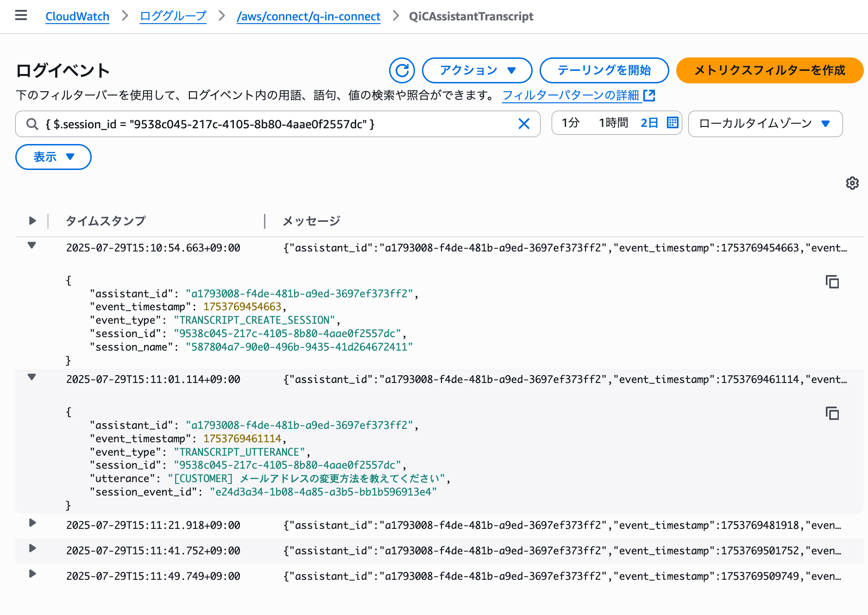This screenshot has height=615, width=868.
Task: Open the calendar date range picker
Action: (x=673, y=123)
